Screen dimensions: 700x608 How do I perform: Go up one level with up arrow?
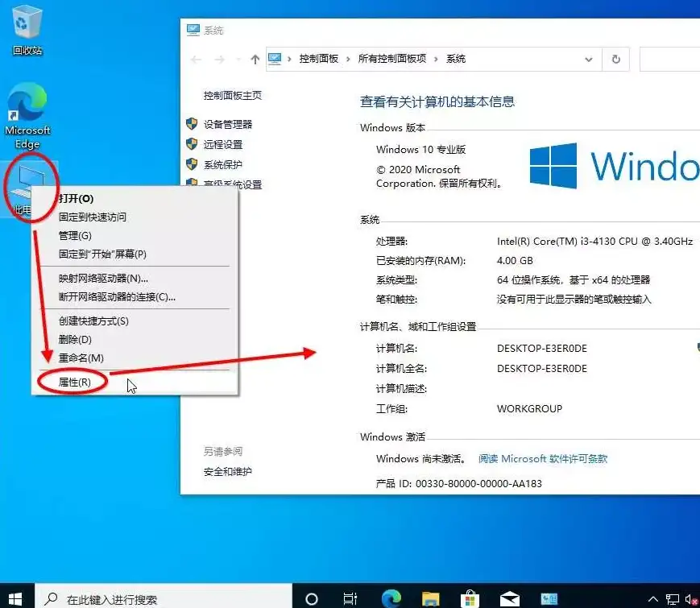(255, 59)
